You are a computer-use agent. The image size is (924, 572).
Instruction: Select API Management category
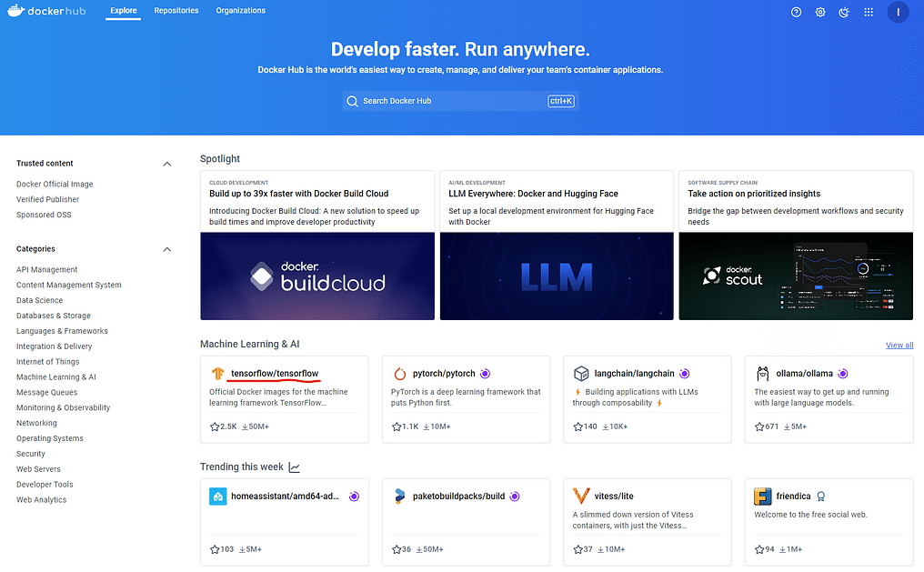[46, 269]
